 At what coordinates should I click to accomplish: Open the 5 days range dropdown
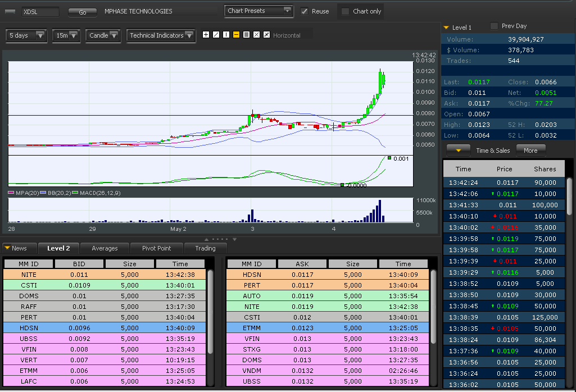pyautogui.click(x=26, y=35)
